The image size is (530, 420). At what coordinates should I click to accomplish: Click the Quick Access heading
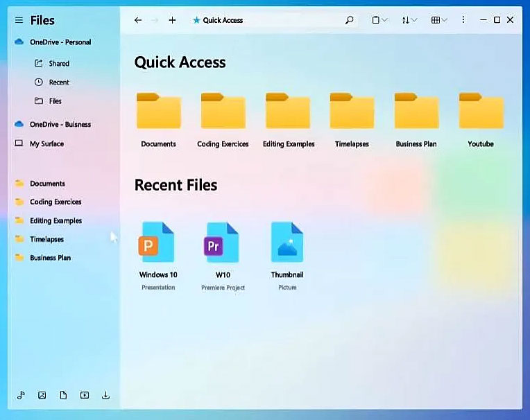pos(180,62)
